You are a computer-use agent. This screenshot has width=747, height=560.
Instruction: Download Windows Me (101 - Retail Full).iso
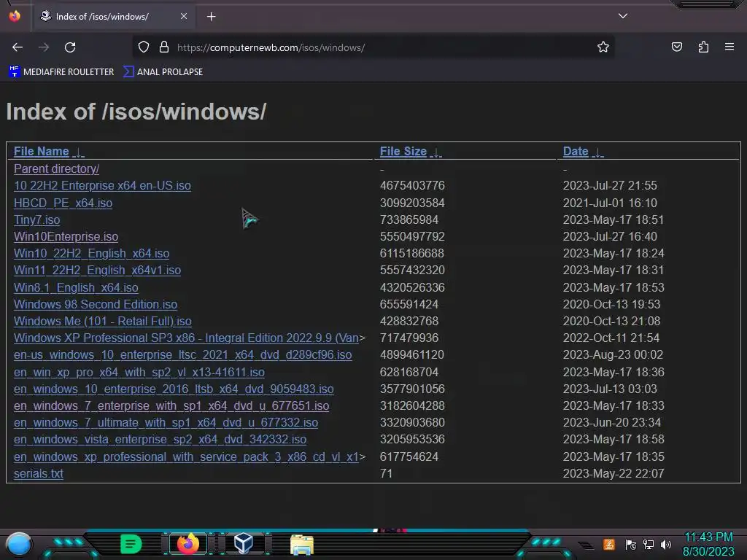pos(102,322)
